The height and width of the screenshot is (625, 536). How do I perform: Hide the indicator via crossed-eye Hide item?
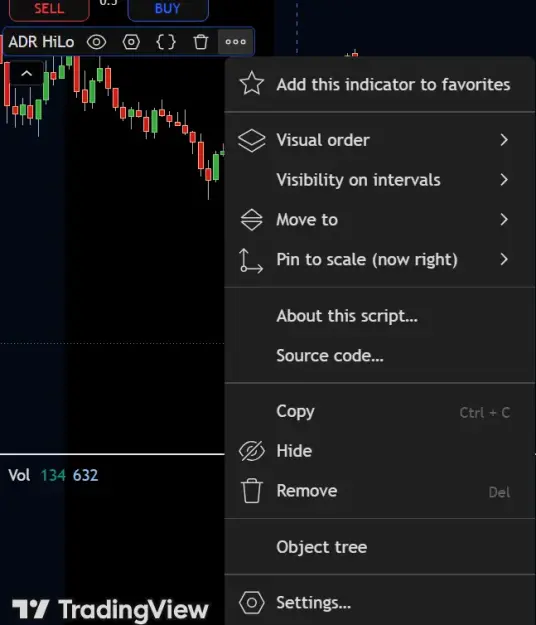(x=380, y=451)
